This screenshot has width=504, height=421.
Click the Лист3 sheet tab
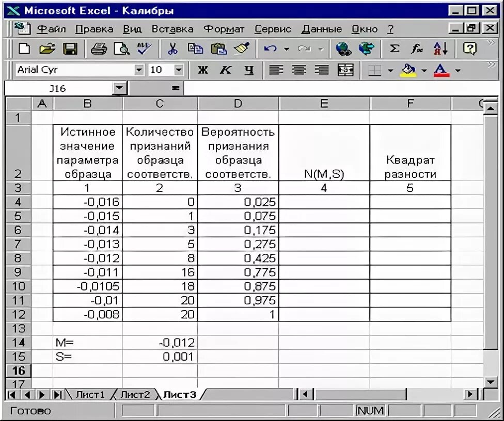tap(179, 394)
